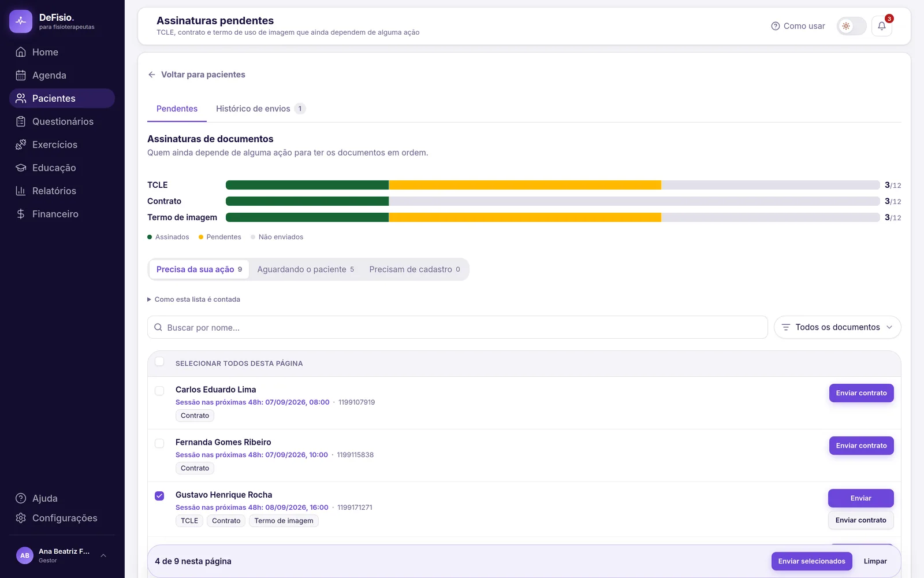Open Home from the sidebar house icon
Viewport: 924px width, 578px height.
[x=21, y=52]
